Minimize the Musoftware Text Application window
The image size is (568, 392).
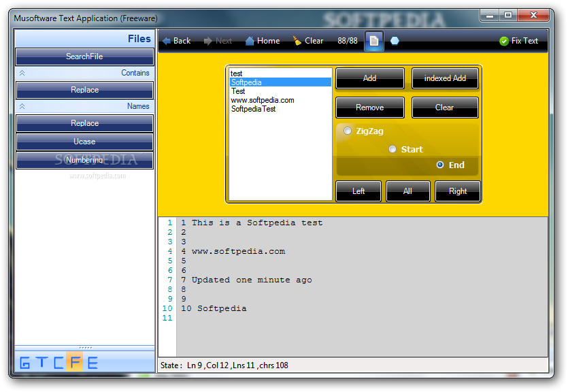click(x=490, y=15)
